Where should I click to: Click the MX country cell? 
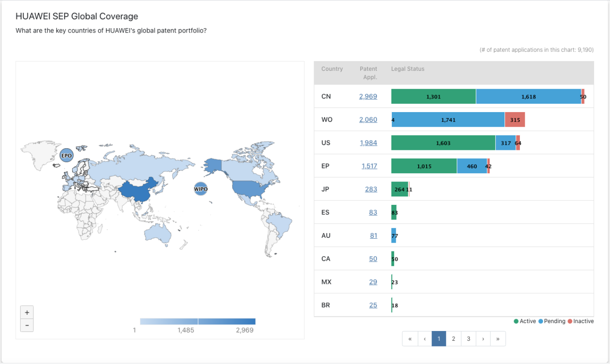[326, 282]
